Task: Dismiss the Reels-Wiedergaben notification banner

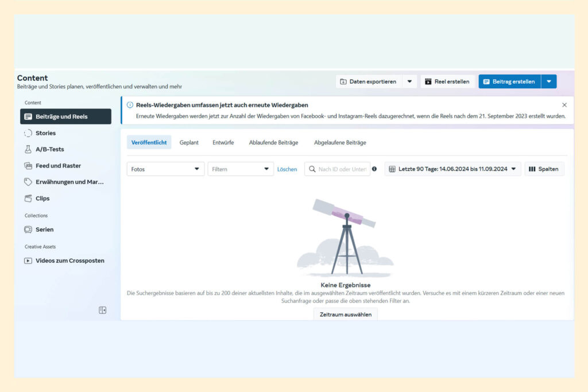Action: pos(564,105)
